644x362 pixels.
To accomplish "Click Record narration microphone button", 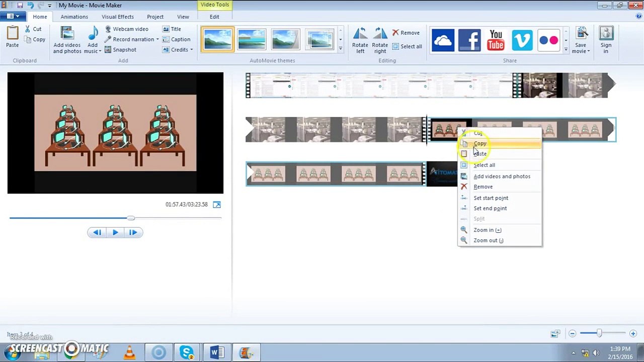I will [x=129, y=39].
